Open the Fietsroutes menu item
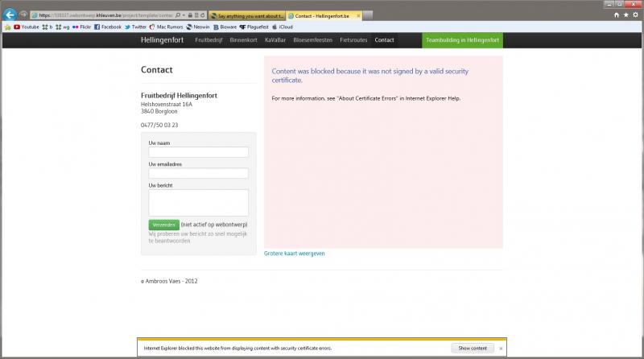 coord(353,40)
